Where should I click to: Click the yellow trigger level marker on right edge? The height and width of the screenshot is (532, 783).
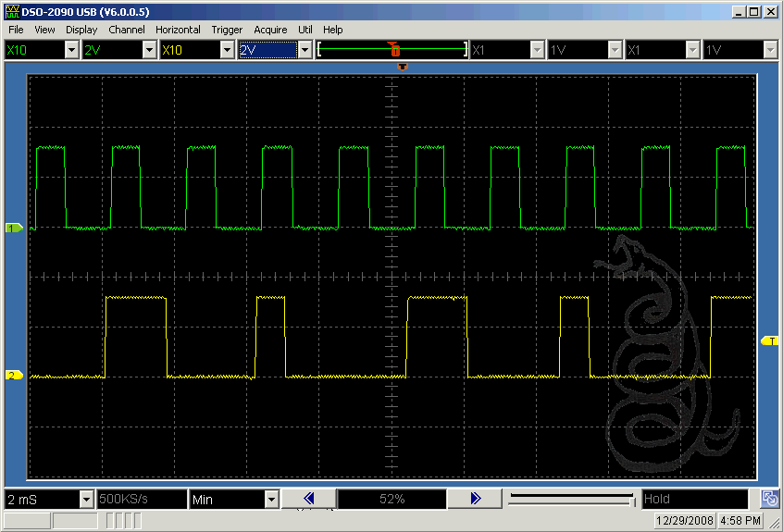click(x=769, y=341)
